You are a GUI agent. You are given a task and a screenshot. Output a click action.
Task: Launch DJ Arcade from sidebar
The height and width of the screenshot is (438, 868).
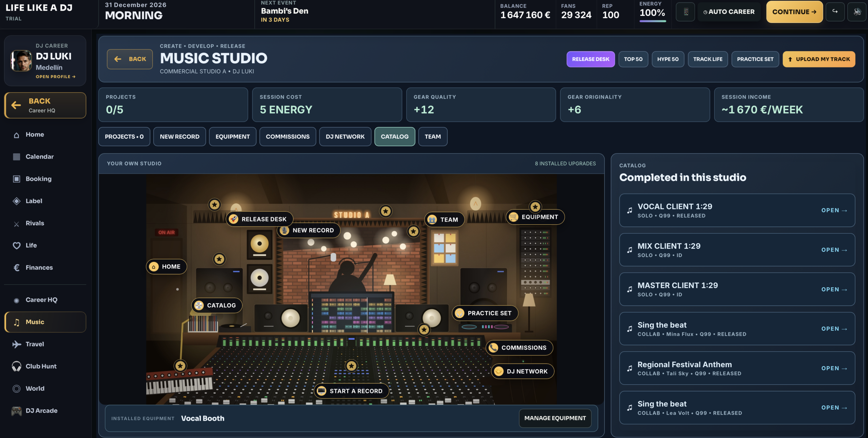[45, 411]
